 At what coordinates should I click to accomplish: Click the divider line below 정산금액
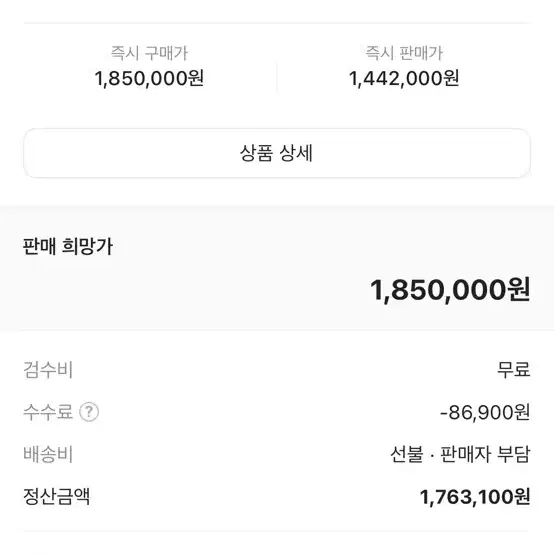click(277, 531)
